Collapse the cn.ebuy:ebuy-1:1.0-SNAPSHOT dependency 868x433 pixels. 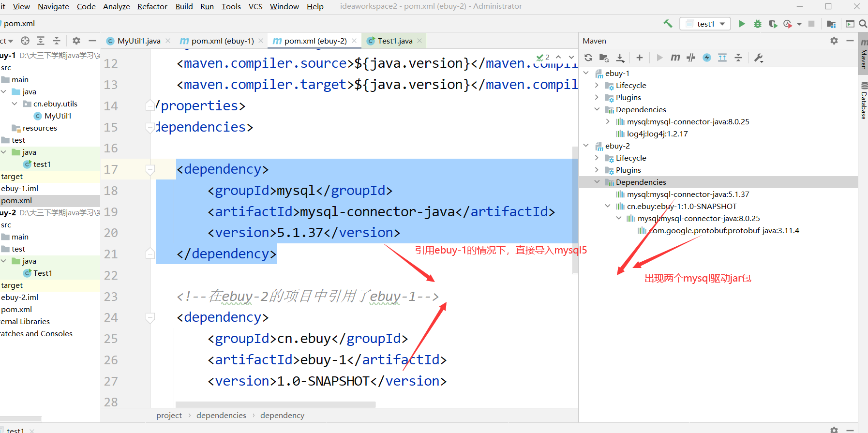point(608,206)
